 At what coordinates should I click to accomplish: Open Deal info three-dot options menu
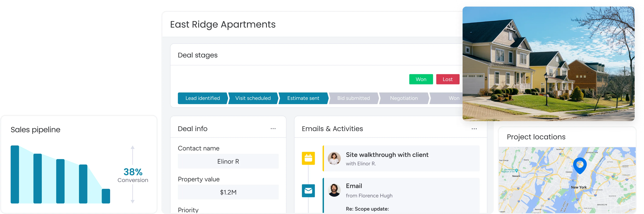(x=273, y=129)
